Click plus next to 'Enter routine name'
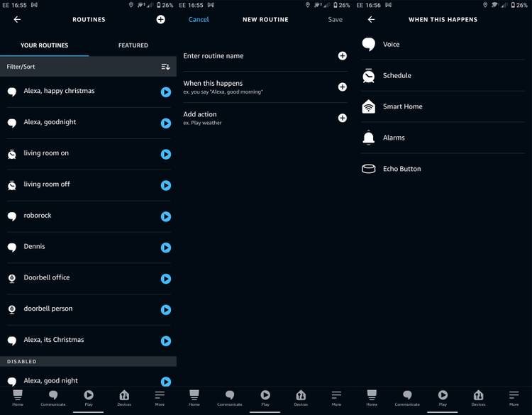 point(343,55)
